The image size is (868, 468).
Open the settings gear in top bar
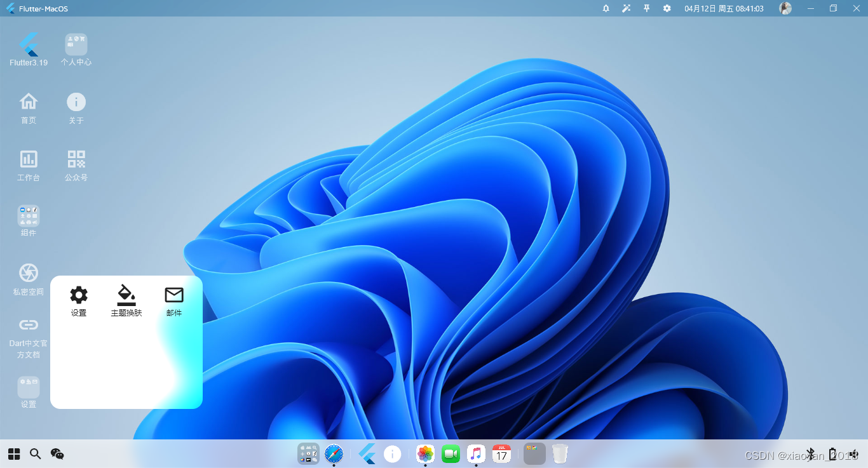pos(667,8)
